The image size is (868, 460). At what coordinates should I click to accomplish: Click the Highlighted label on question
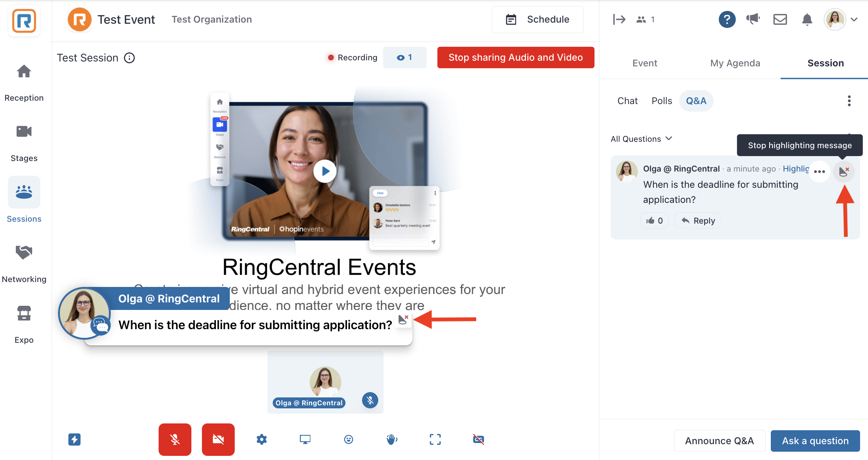point(796,169)
